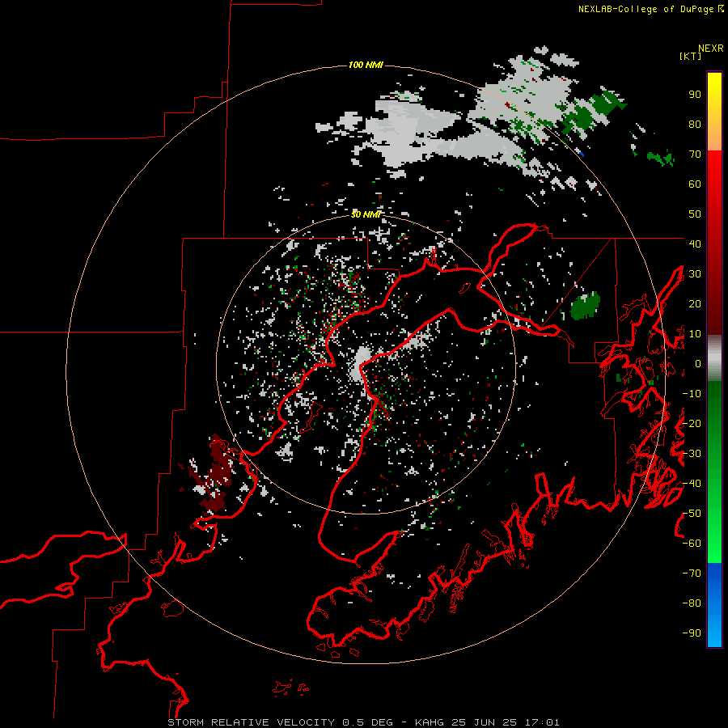Click STORM RELATIVE VELOCITY in the bottom caption
Screen dimensions: 728x728
(251, 722)
